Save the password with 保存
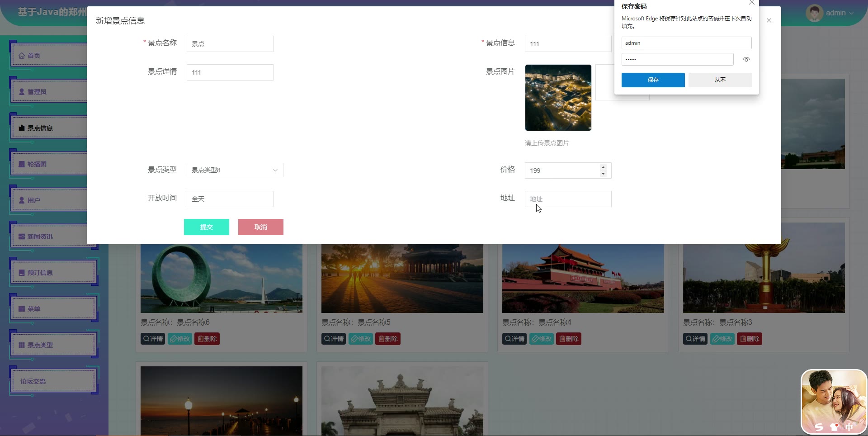The image size is (868, 436). [x=653, y=80]
